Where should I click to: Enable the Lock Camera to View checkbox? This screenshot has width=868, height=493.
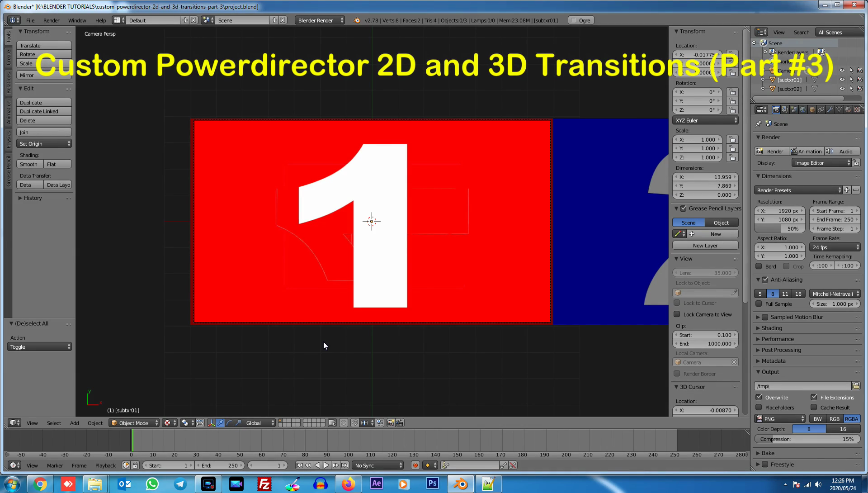click(x=677, y=314)
